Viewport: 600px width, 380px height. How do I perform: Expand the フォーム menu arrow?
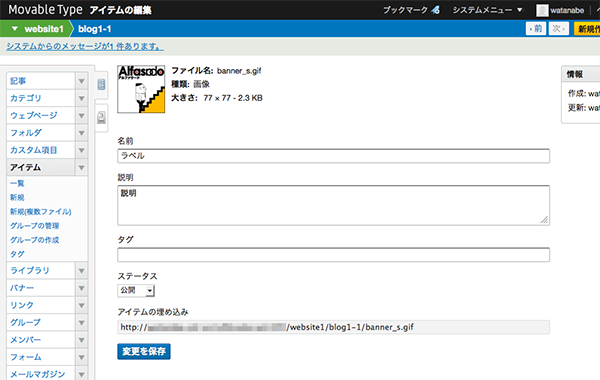[x=81, y=357]
